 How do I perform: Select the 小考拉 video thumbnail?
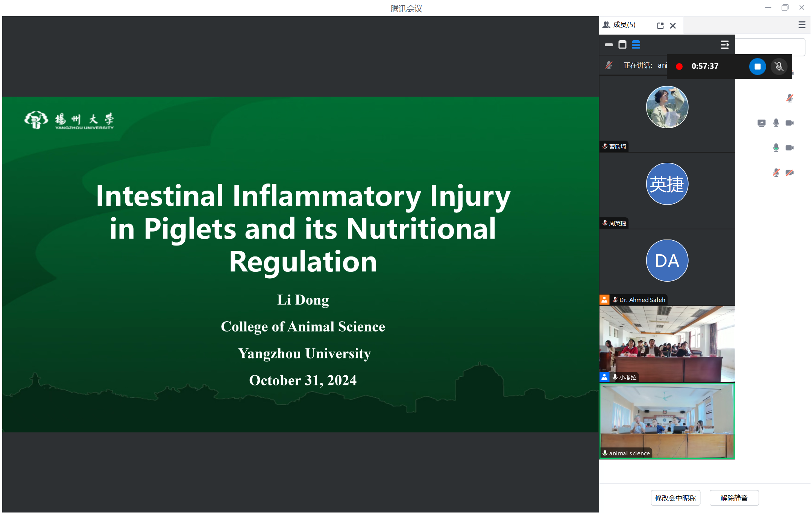tap(667, 344)
